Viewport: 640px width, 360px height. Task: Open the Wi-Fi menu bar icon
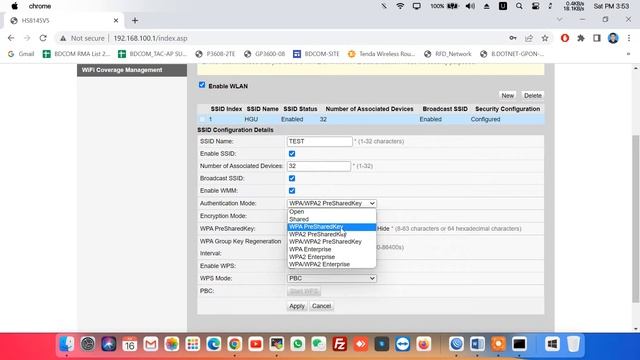(400, 6)
